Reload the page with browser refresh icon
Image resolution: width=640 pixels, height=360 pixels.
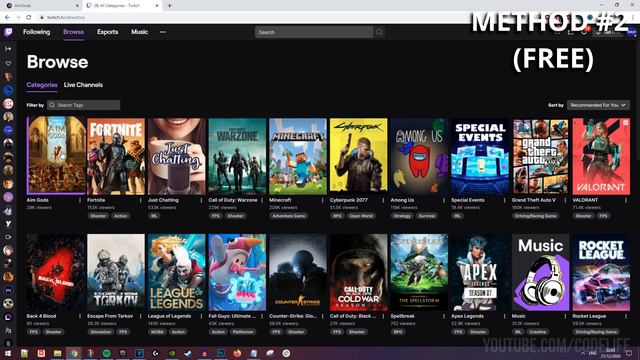(x=29, y=17)
